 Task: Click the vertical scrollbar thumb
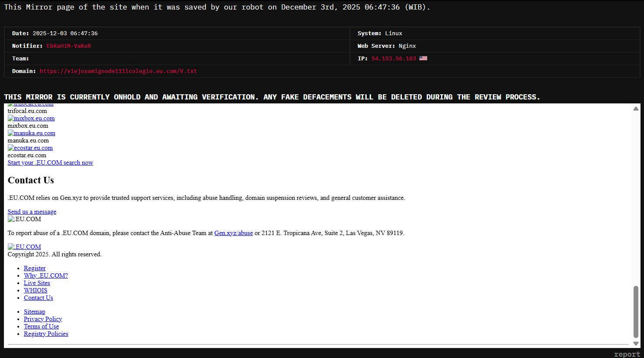[636, 311]
